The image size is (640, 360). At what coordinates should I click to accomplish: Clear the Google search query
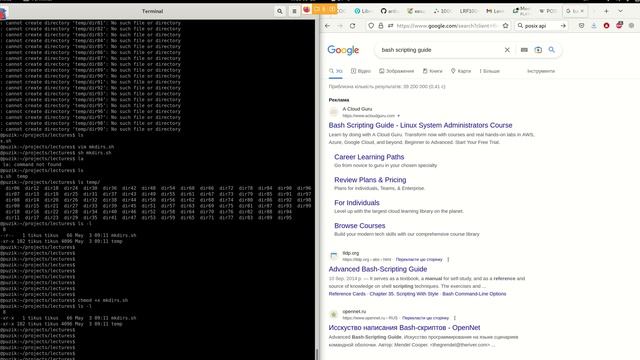tap(507, 50)
